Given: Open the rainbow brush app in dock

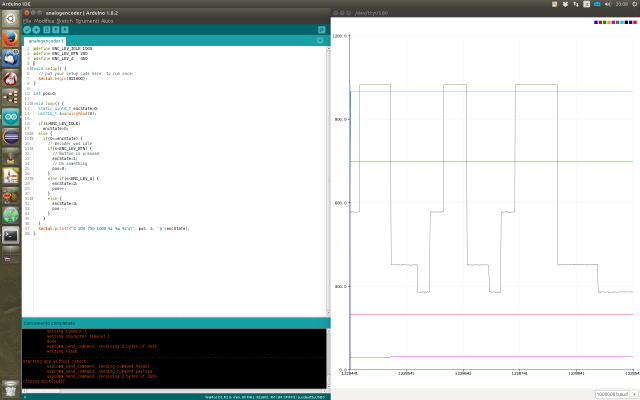Looking at the screenshot, I should point(11,156).
